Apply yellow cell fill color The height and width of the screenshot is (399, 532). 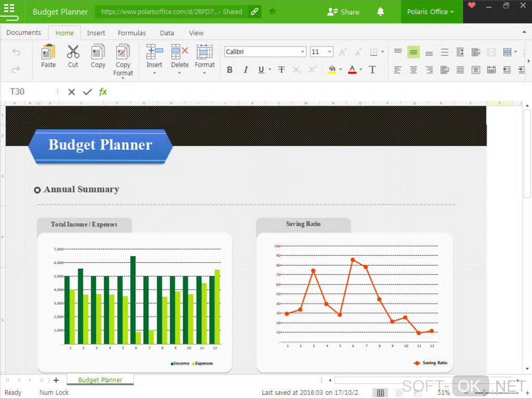pos(332,69)
